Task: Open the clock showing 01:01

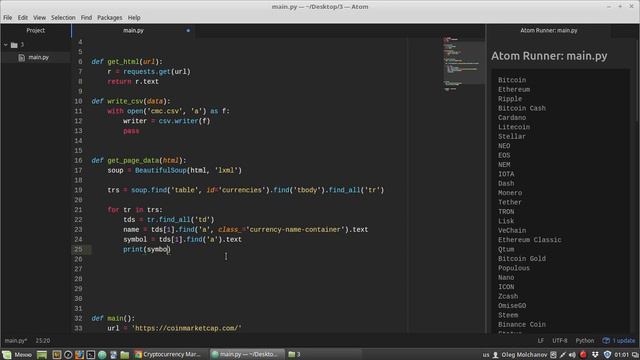Action: [x=621, y=355]
